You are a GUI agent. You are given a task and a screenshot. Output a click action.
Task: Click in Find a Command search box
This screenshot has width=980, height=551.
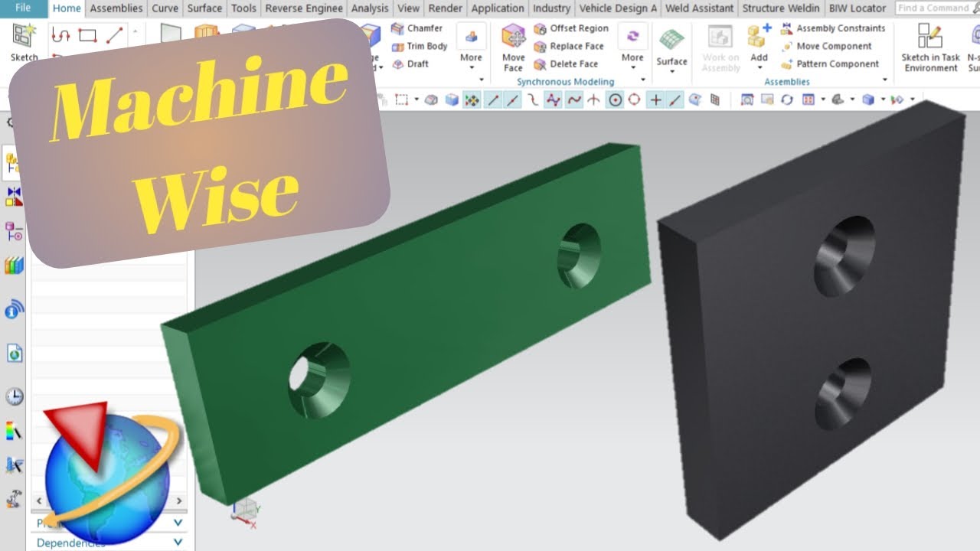click(934, 8)
